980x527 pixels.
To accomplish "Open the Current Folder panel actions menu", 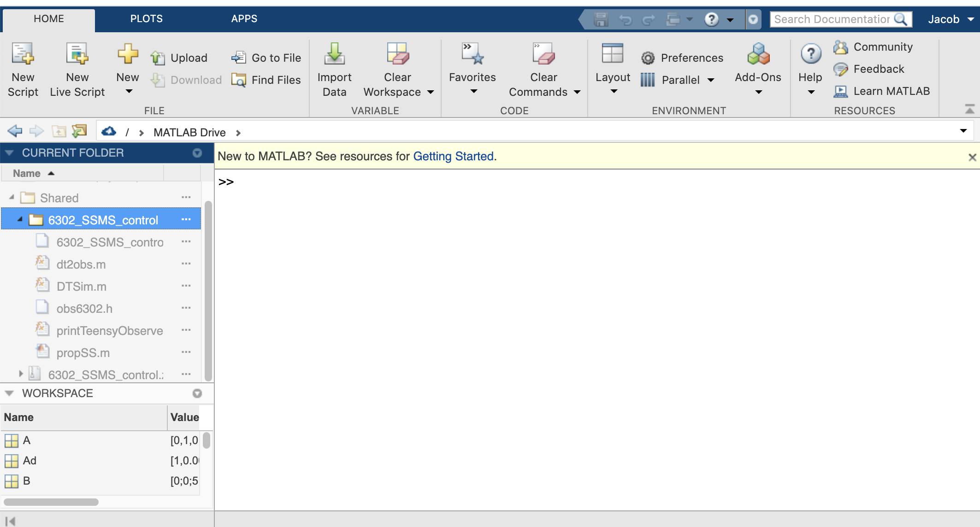I will tap(197, 153).
